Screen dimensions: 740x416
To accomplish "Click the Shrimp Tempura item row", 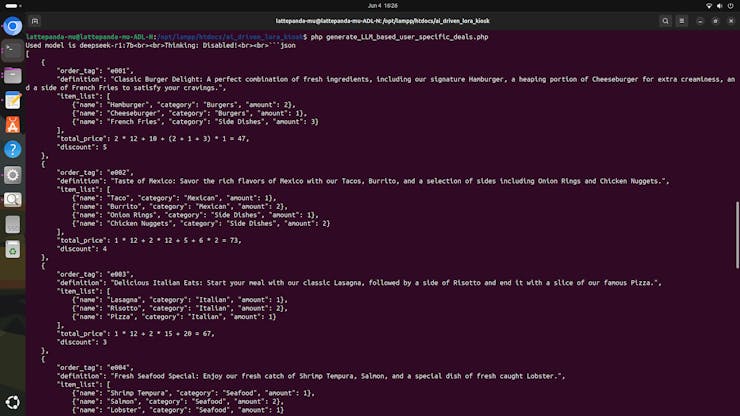I will click(x=193, y=393).
